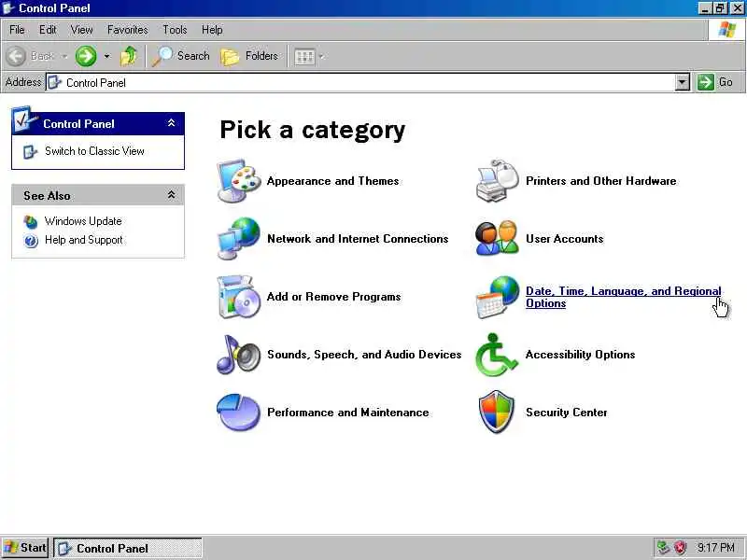The image size is (747, 560).
Task: Click the Help and Support question icon
Action: tap(31, 241)
